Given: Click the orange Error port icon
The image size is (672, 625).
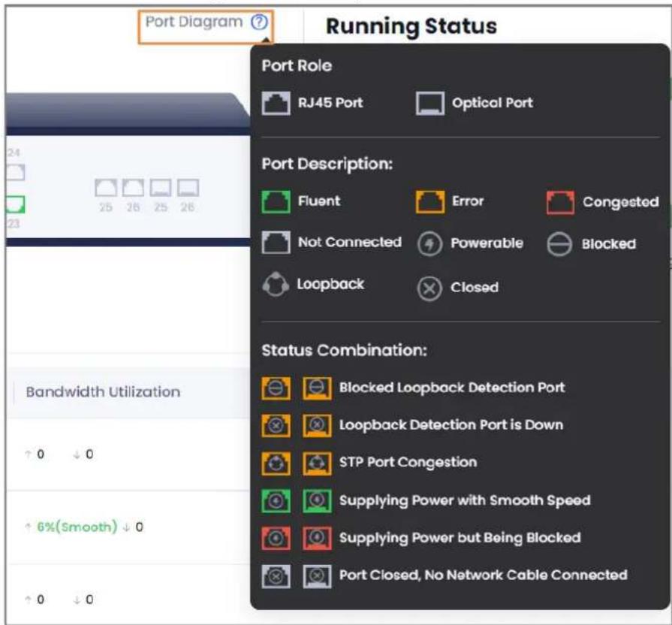Looking at the screenshot, I should (x=430, y=202).
